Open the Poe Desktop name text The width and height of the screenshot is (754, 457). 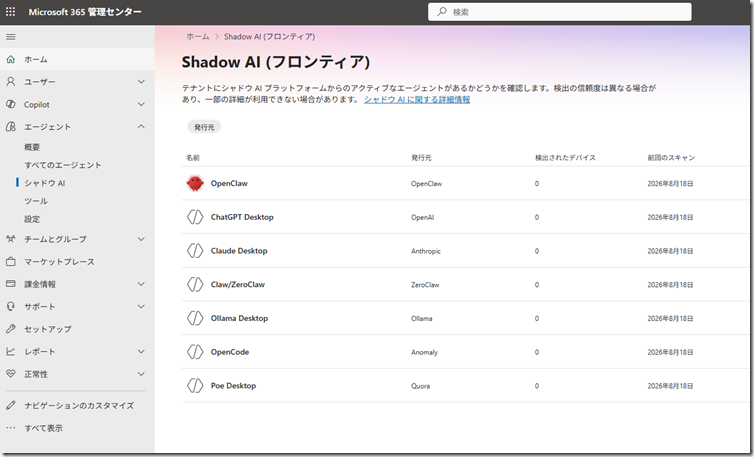click(233, 385)
